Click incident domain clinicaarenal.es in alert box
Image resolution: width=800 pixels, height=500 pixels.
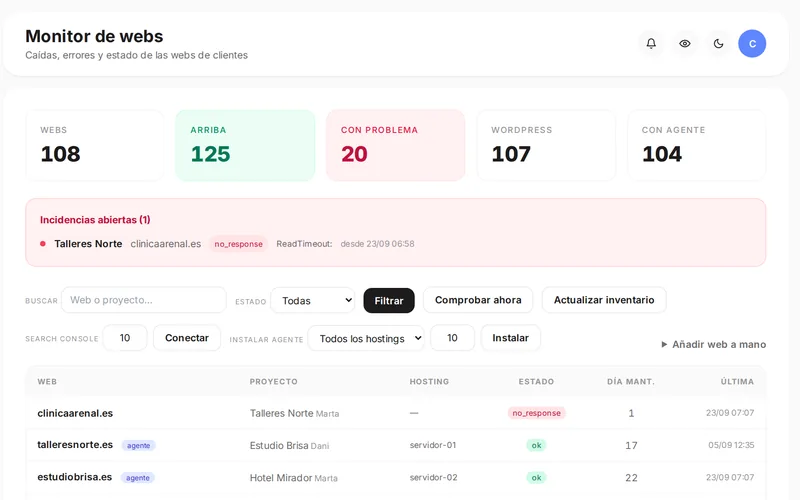(x=166, y=244)
